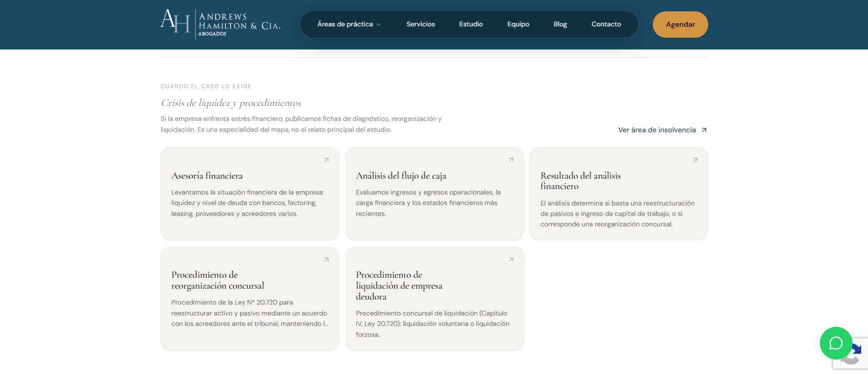Click the arrow icon on liquidación de empresa deudora card
This screenshot has width=868, height=375.
[511, 260]
